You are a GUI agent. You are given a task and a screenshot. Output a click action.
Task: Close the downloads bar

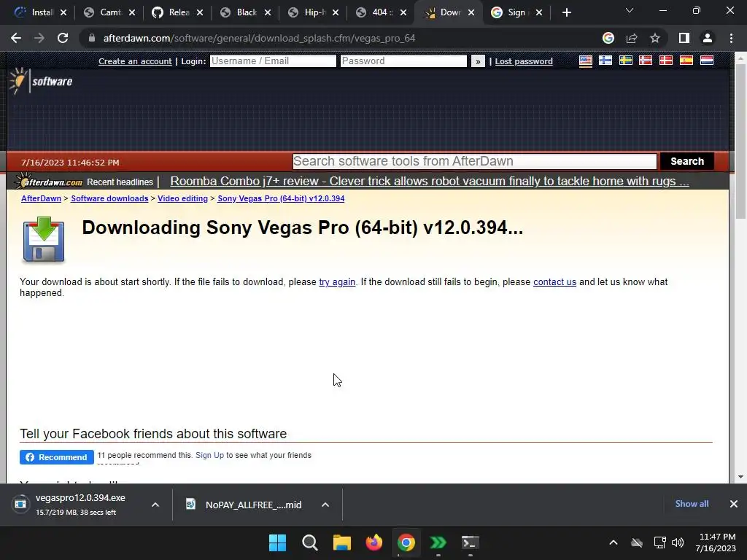pyautogui.click(x=734, y=504)
